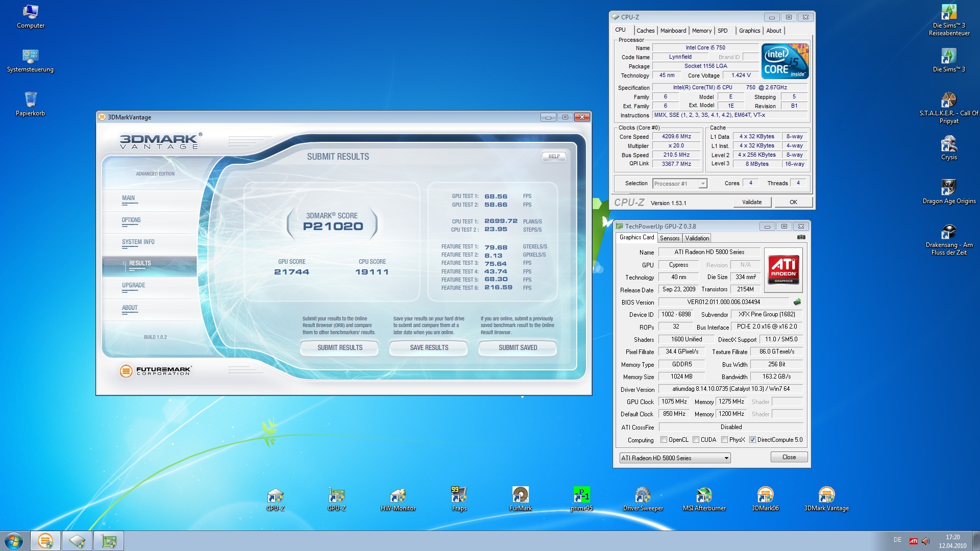Open UPGRADE section in 3DMark Vantage

(150, 287)
